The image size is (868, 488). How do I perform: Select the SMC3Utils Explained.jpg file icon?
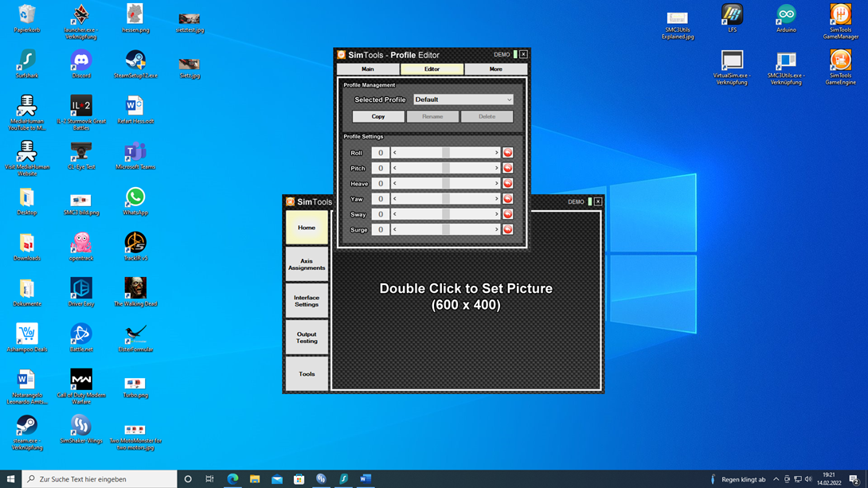(678, 25)
